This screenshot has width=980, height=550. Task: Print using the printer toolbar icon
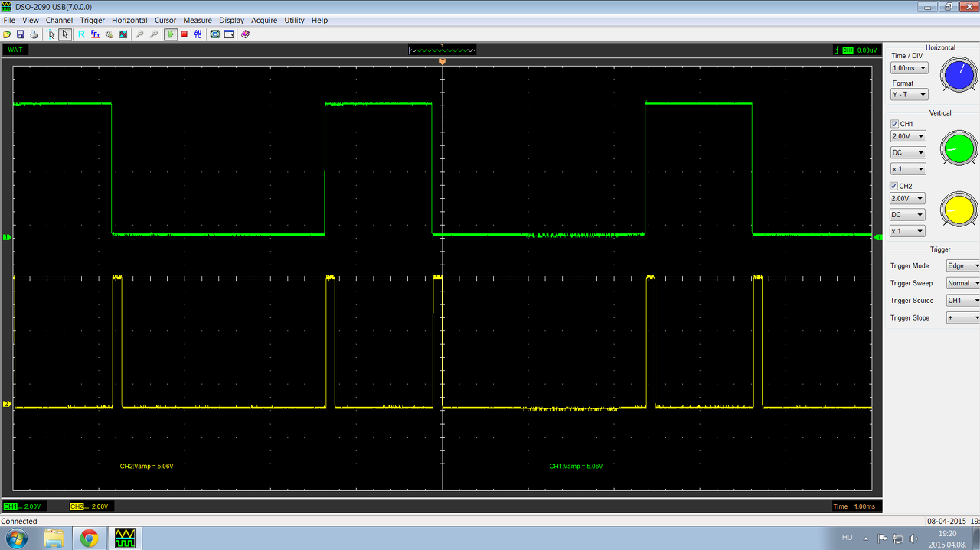34,34
